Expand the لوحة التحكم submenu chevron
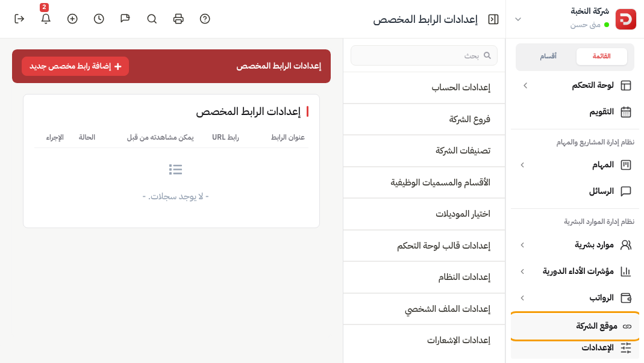The image size is (644, 363). 525,85
